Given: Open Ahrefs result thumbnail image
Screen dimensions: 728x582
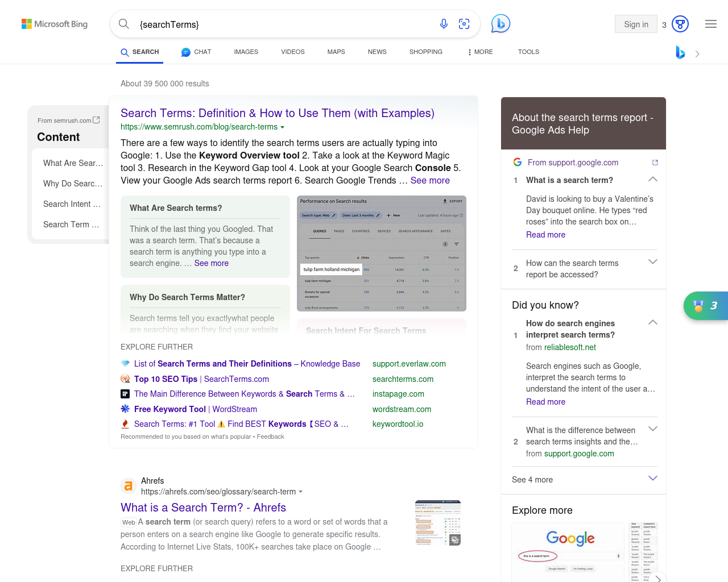Looking at the screenshot, I should click(438, 523).
